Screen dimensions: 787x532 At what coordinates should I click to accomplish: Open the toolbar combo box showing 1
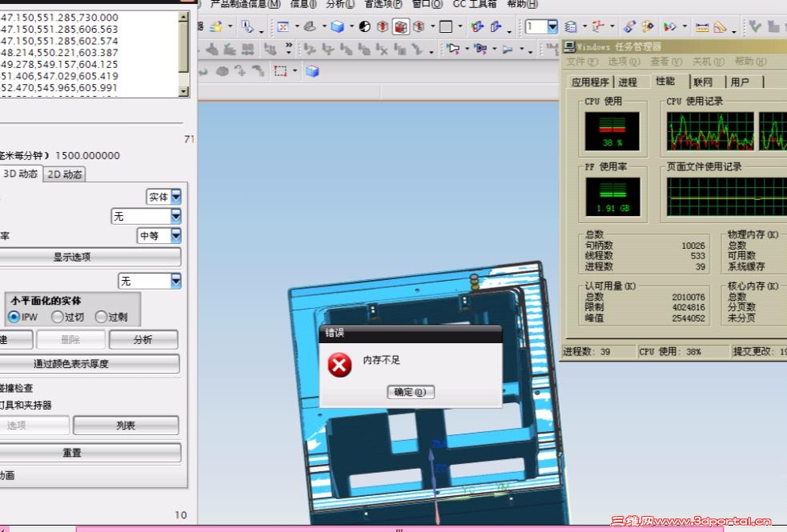pos(541,26)
